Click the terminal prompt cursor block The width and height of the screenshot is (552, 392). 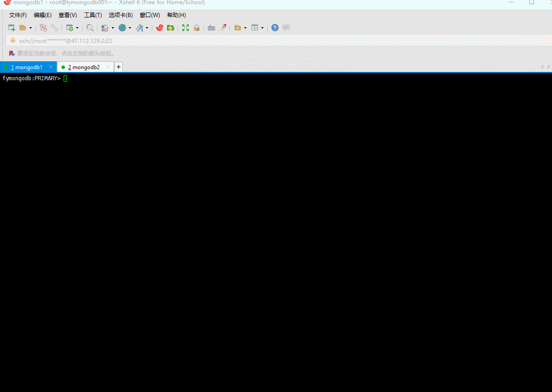tap(66, 78)
